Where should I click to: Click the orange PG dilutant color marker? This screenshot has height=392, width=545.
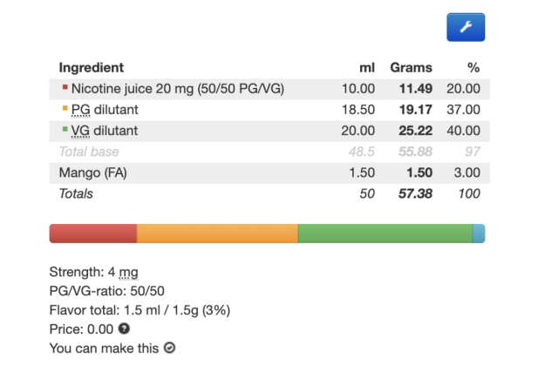(x=65, y=108)
